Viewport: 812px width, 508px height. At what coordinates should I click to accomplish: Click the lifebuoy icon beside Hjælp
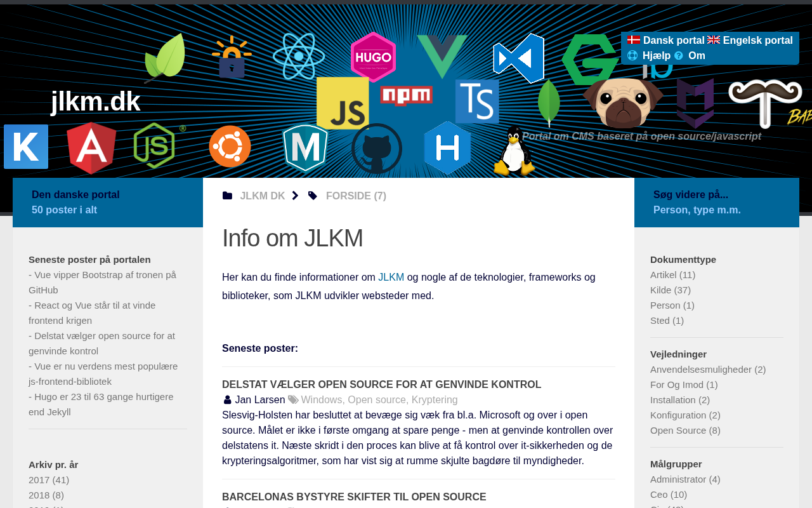click(x=632, y=56)
